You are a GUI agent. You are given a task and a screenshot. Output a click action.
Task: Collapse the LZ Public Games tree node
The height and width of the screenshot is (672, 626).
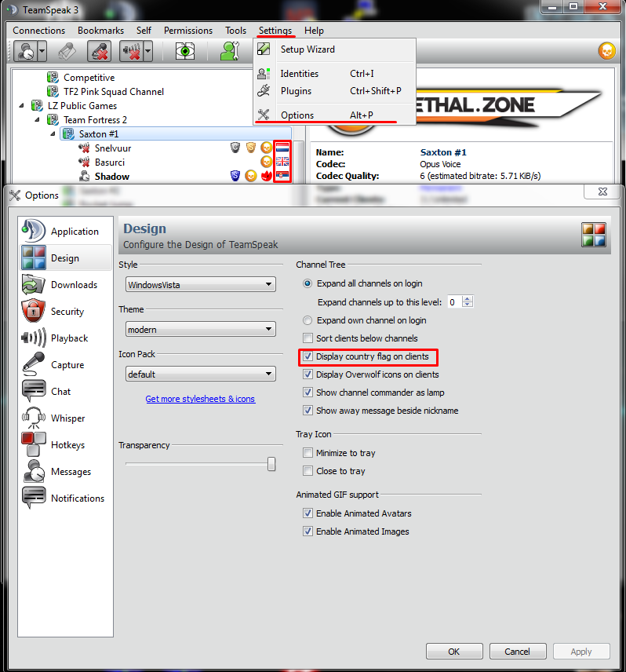(22, 105)
